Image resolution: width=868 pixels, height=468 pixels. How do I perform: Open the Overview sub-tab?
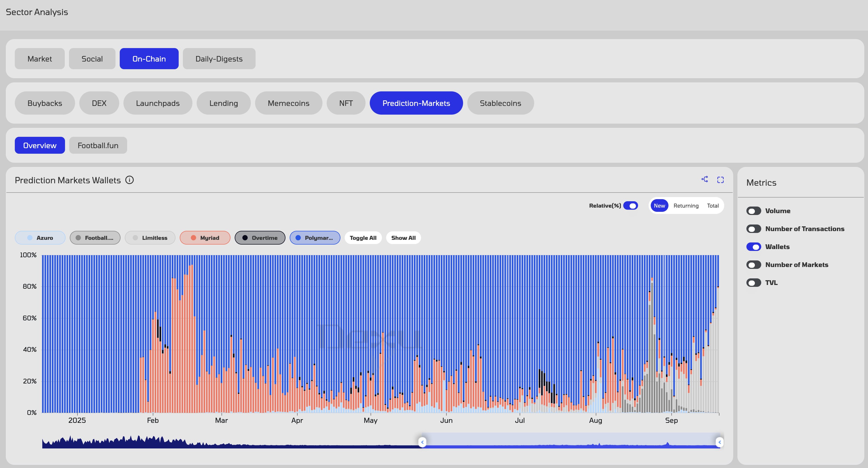tap(40, 146)
